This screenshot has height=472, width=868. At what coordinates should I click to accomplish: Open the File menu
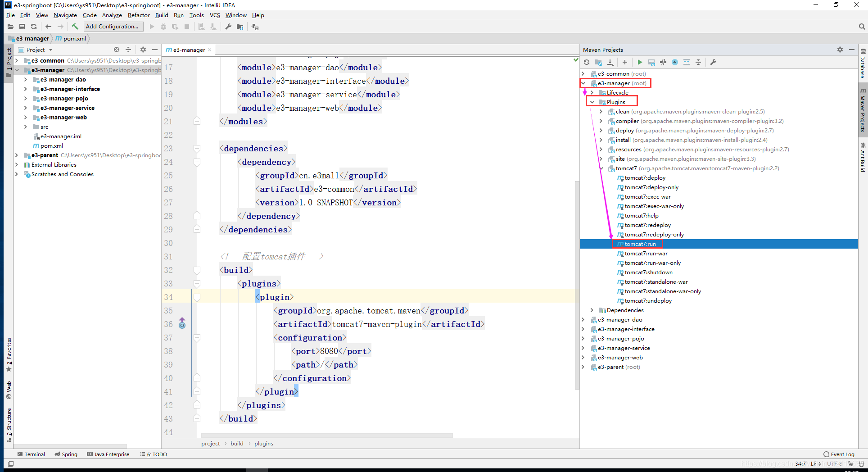[x=10, y=15]
